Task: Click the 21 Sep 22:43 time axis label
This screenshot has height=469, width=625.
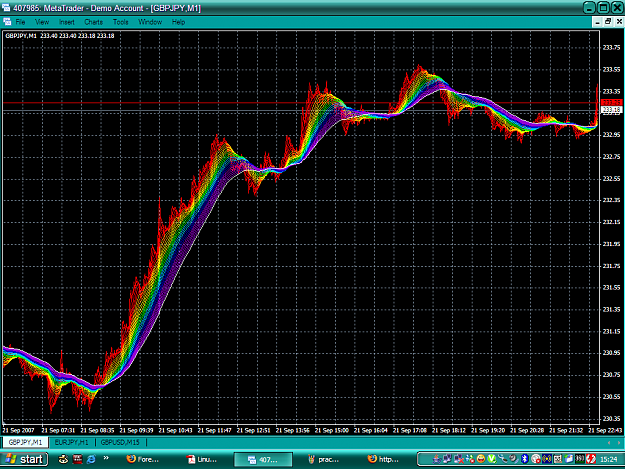Action: point(605,430)
